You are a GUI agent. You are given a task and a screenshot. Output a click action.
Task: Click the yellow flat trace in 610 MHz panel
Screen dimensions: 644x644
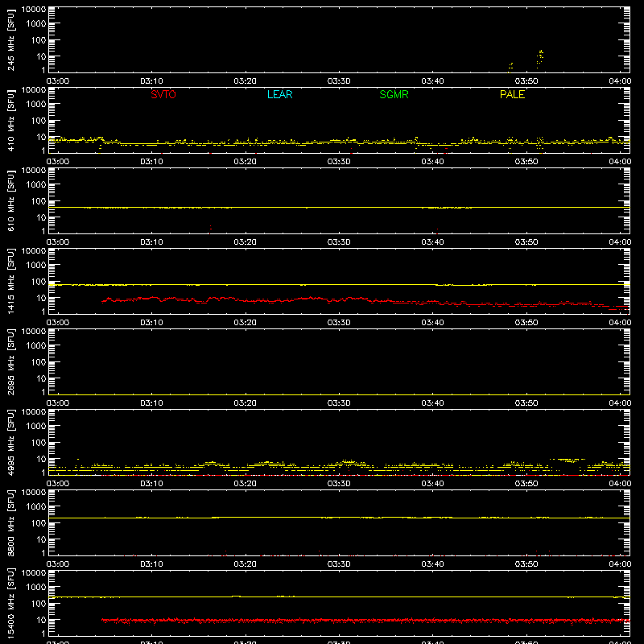click(339, 208)
